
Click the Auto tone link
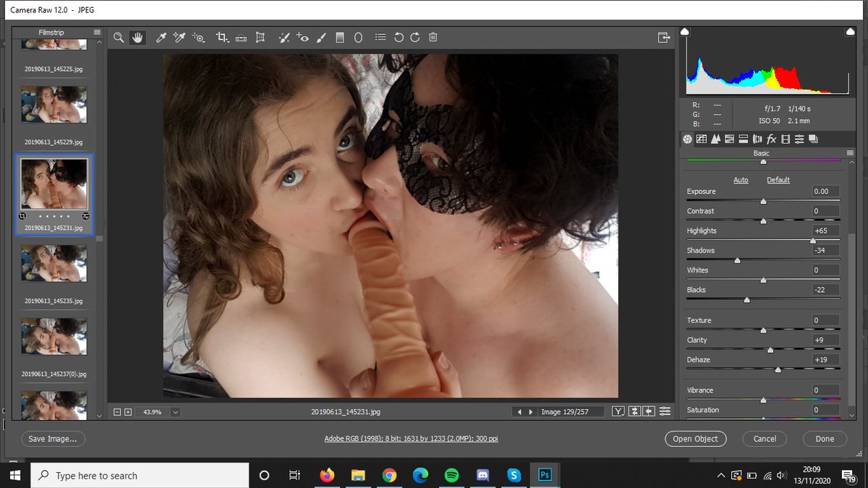[741, 180]
